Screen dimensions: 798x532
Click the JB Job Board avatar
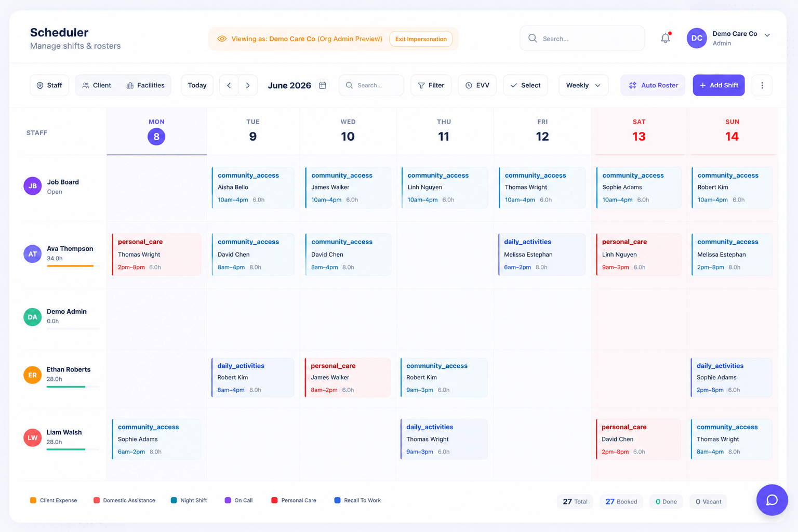[33, 186]
